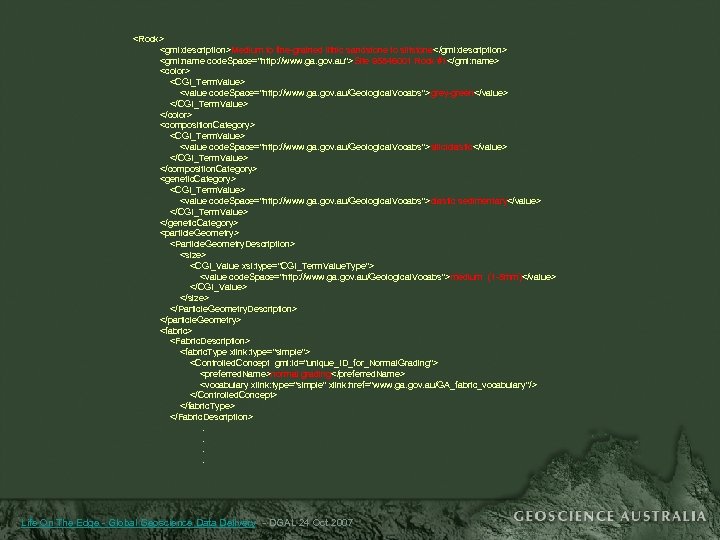Select the red medium grain size value
This screenshot has height=540, width=720.
pyautogui.click(x=487, y=277)
